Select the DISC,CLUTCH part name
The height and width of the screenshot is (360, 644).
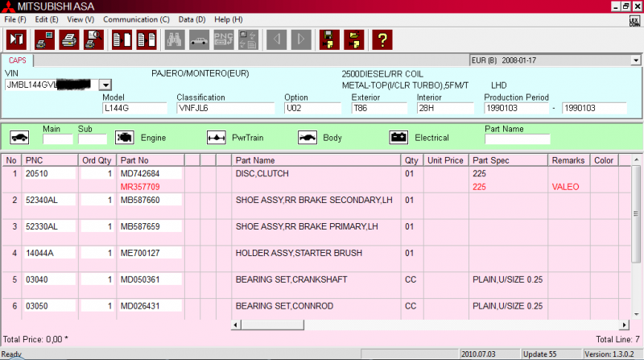(262, 173)
